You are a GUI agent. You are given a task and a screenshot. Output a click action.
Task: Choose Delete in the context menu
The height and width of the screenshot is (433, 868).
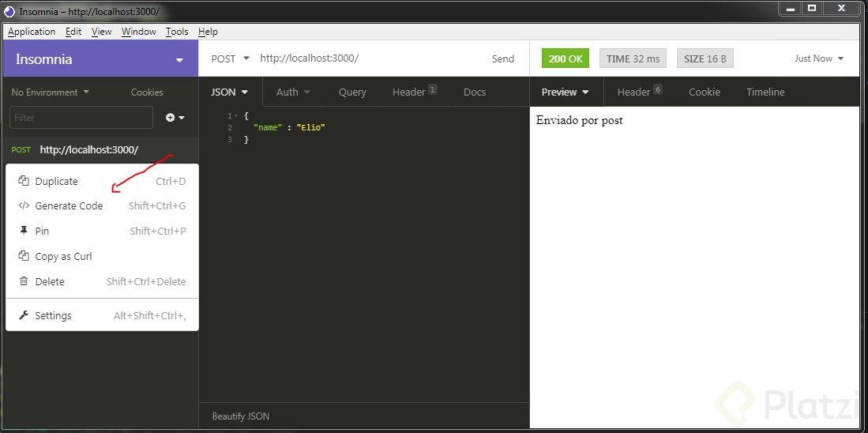click(x=102, y=281)
